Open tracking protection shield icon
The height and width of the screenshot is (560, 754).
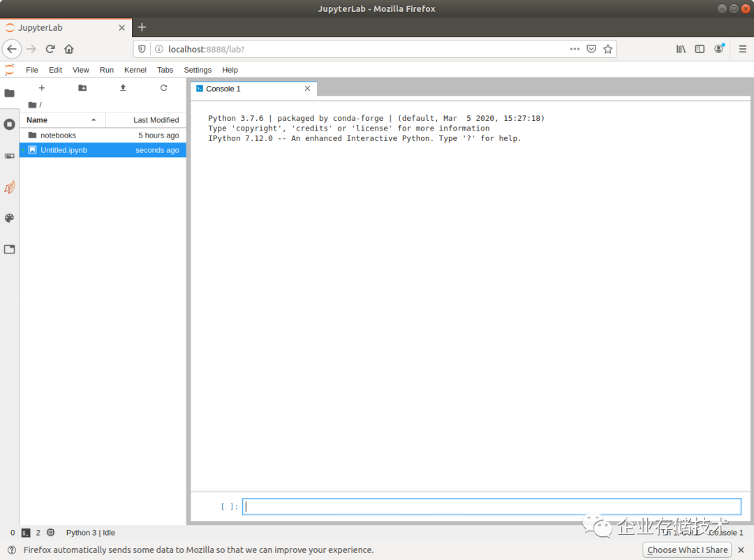pyautogui.click(x=142, y=49)
